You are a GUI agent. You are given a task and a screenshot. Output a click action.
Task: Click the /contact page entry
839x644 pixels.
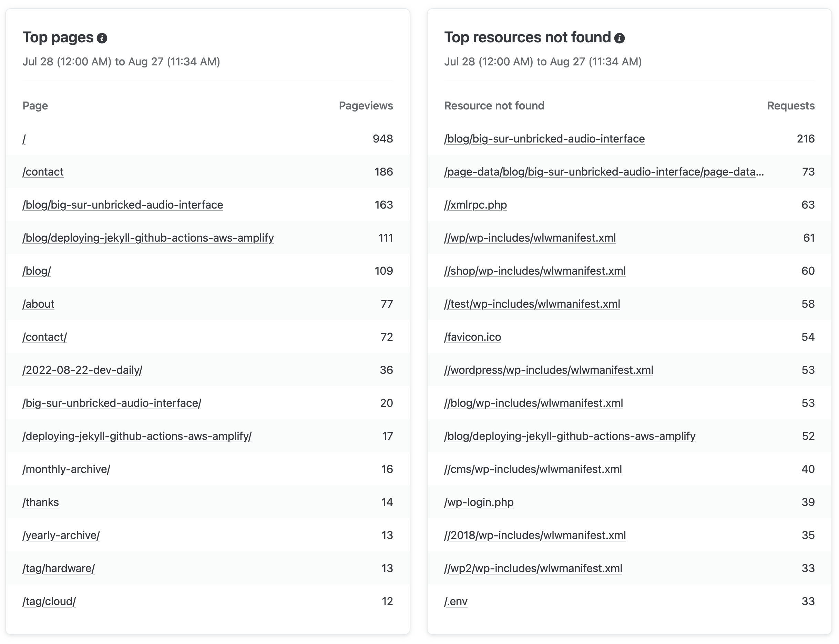click(43, 172)
